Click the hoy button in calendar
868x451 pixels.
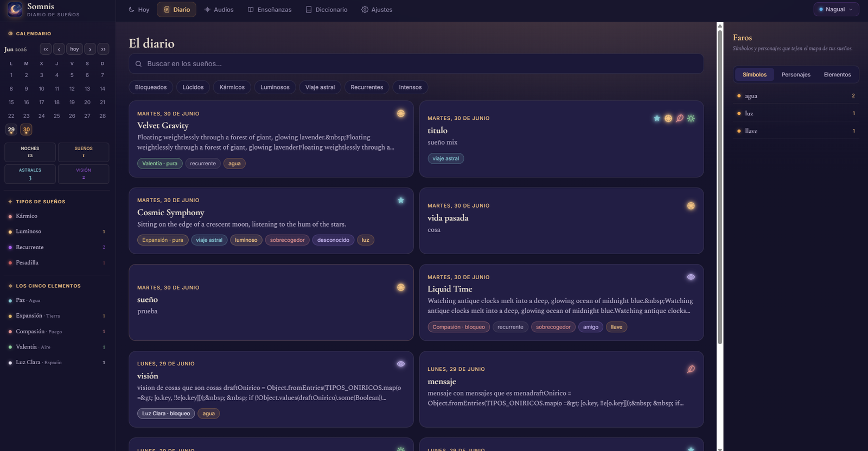pyautogui.click(x=74, y=49)
